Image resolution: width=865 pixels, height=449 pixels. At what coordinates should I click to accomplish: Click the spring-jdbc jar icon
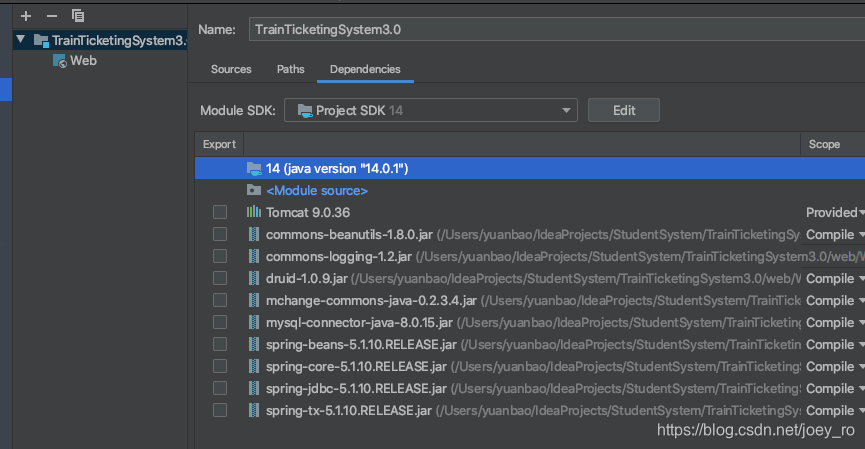click(254, 389)
